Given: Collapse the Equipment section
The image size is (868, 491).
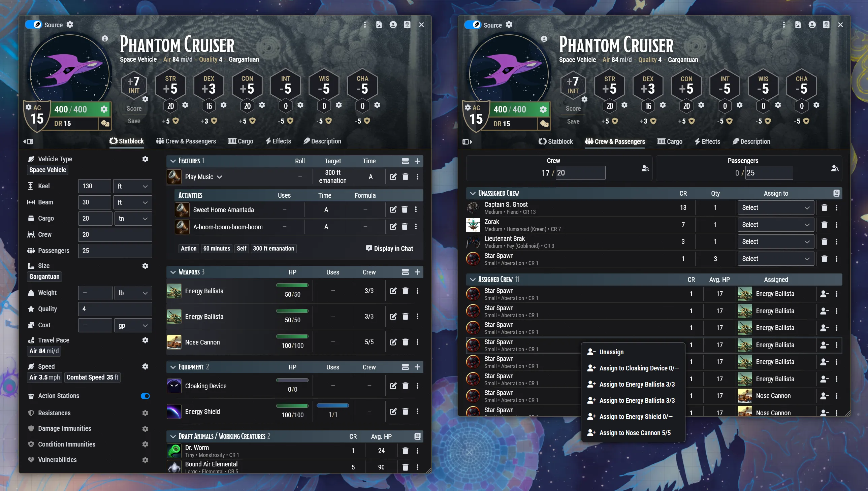Looking at the screenshot, I should [173, 367].
